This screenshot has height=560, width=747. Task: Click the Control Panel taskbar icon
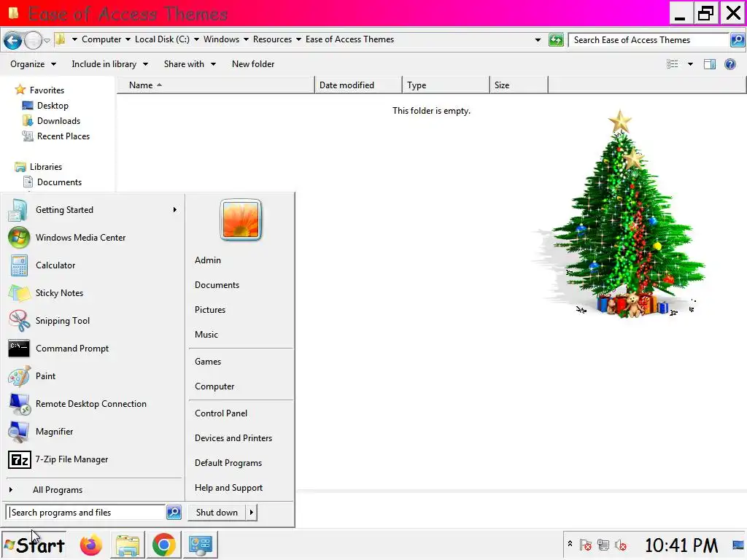(x=201, y=545)
